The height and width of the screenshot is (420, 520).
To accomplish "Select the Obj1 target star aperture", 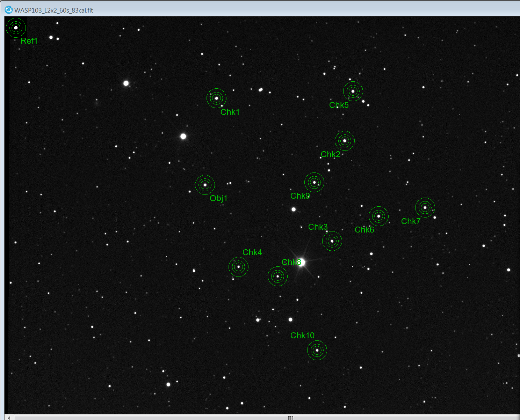I will [x=205, y=185].
